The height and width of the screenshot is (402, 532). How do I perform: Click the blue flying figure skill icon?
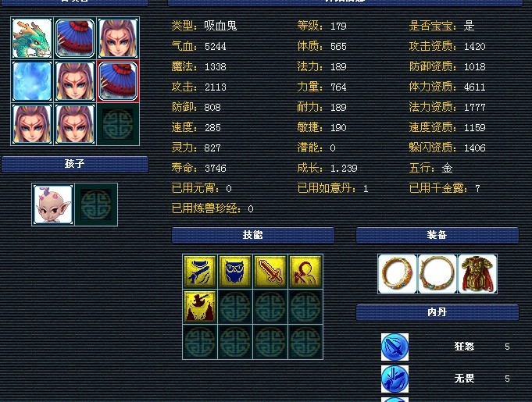point(200,272)
